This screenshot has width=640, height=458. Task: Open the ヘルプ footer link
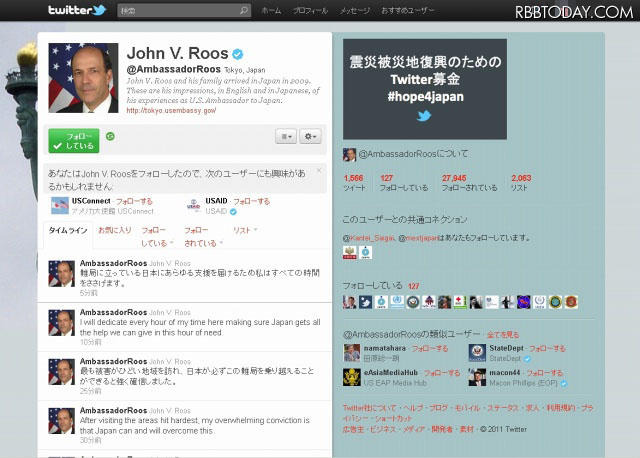pyautogui.click(x=413, y=408)
